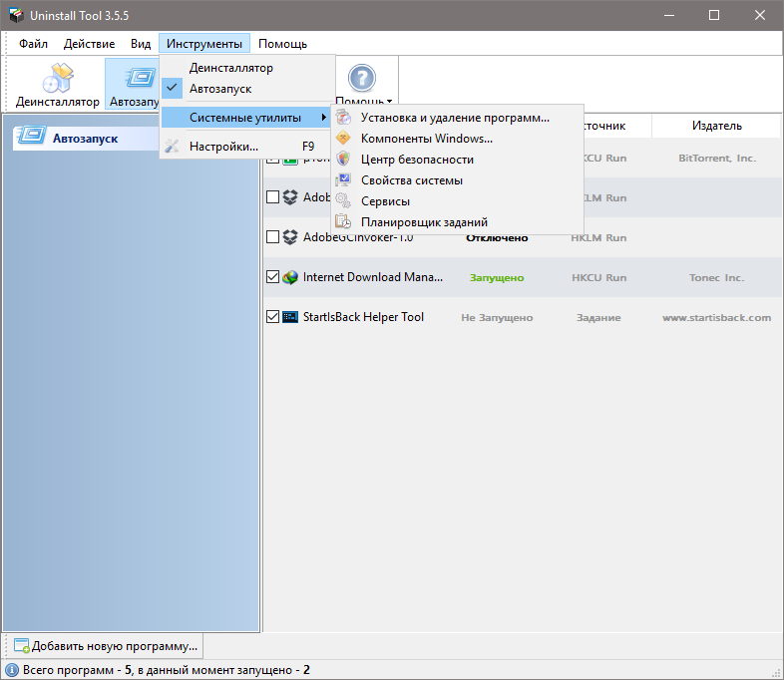
Task: Open Сервисы entry
Action: coord(458,201)
